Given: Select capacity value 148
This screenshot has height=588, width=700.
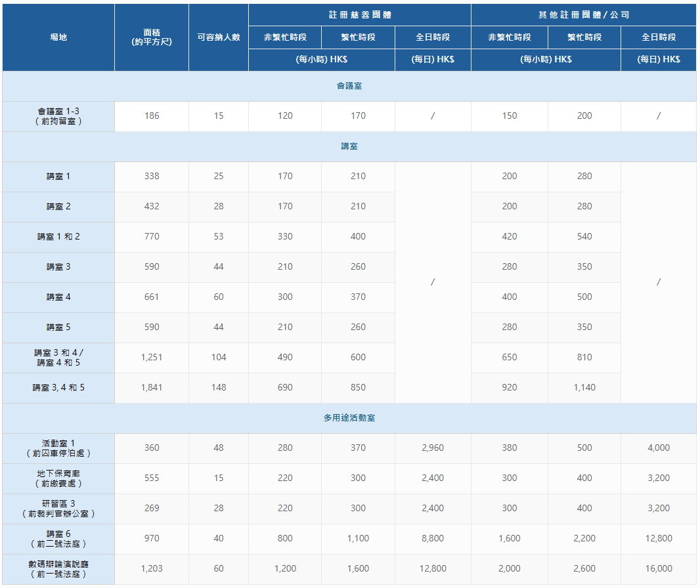Looking at the screenshot, I should [x=219, y=388].
